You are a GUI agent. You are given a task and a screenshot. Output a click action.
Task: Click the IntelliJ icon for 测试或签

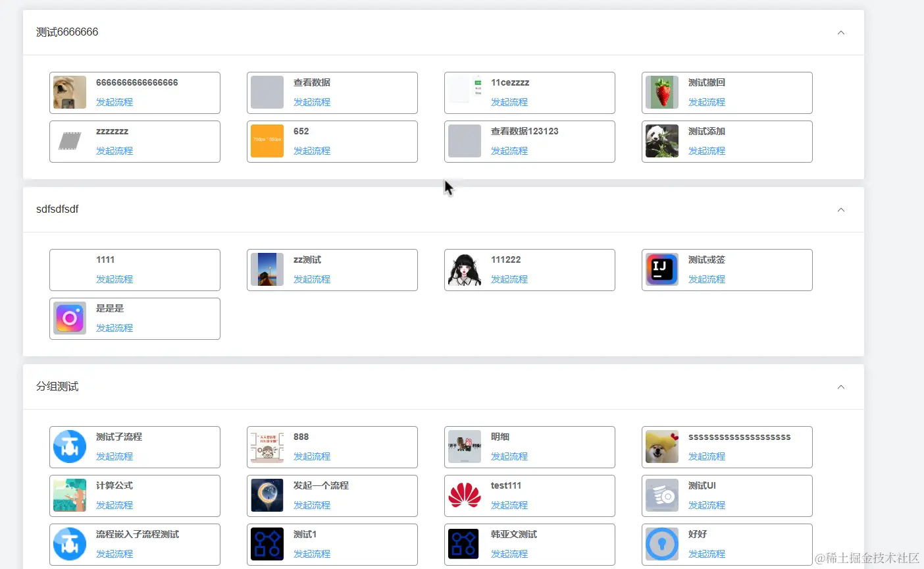662,269
